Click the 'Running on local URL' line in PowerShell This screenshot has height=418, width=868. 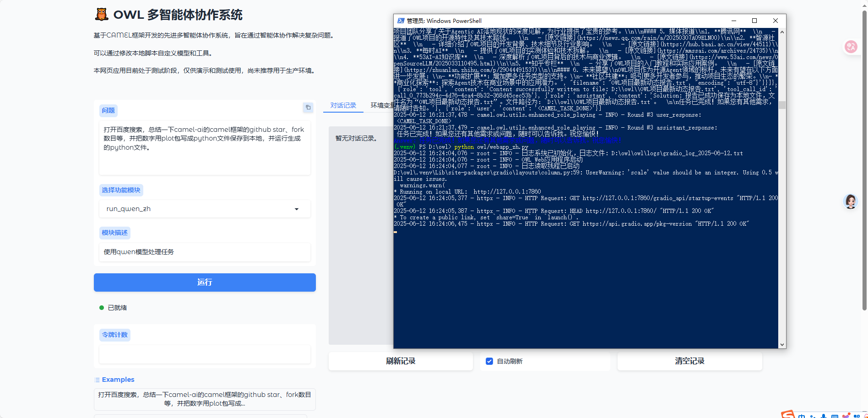[467, 192]
